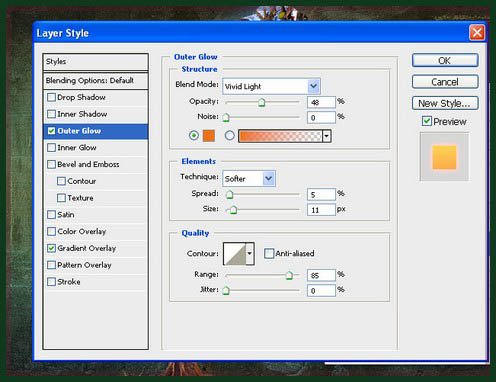The height and width of the screenshot is (382, 496).
Task: Click the Jitter slider handle
Action: (226, 290)
